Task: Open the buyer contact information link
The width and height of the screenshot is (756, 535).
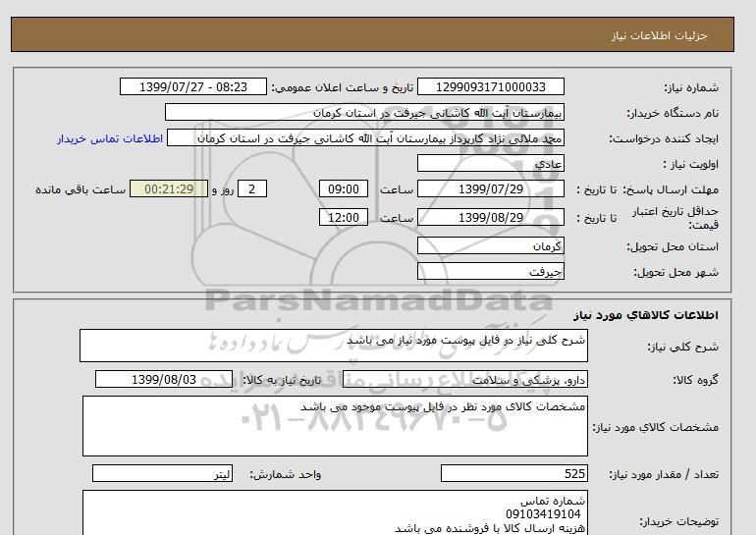Action: click(x=110, y=138)
